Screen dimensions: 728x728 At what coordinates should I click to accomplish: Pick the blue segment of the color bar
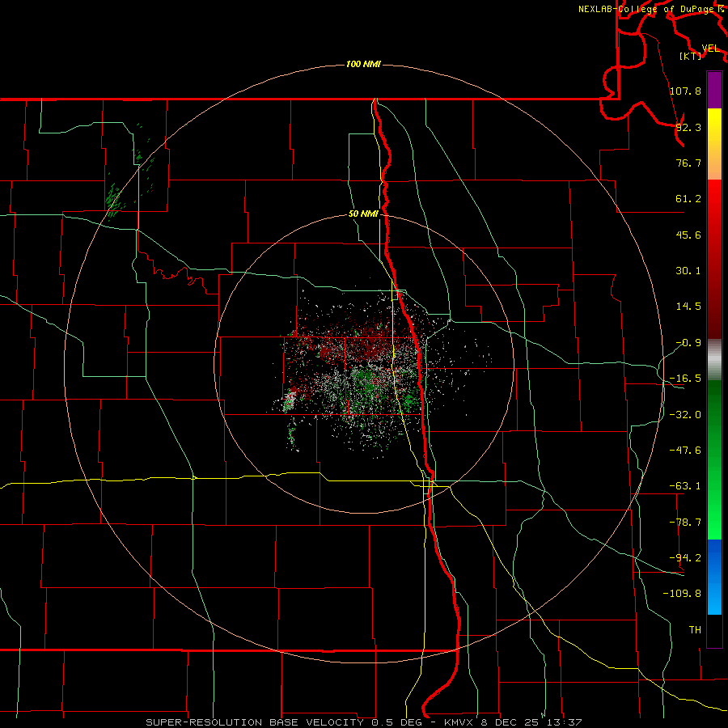[714, 577]
